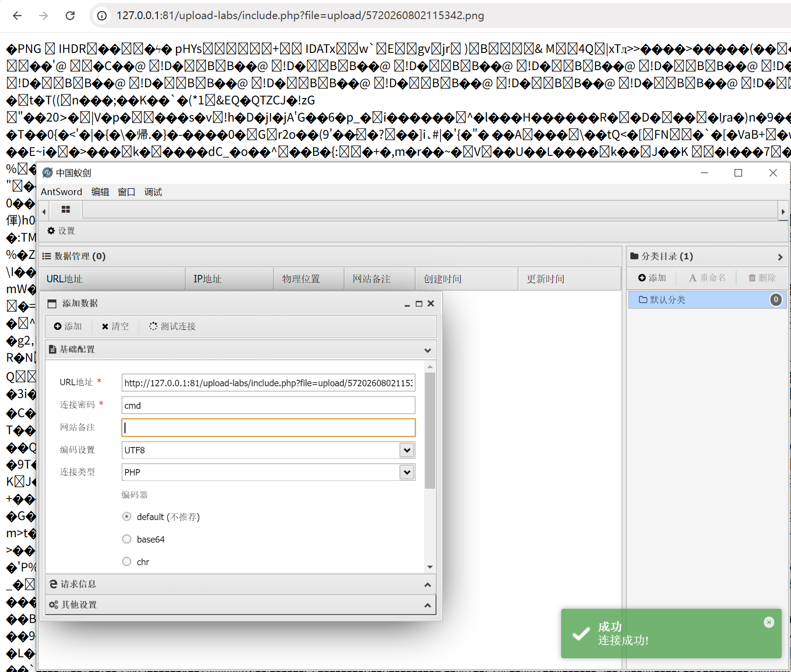Minimize the 中国蚁剑 window

pyautogui.click(x=704, y=173)
